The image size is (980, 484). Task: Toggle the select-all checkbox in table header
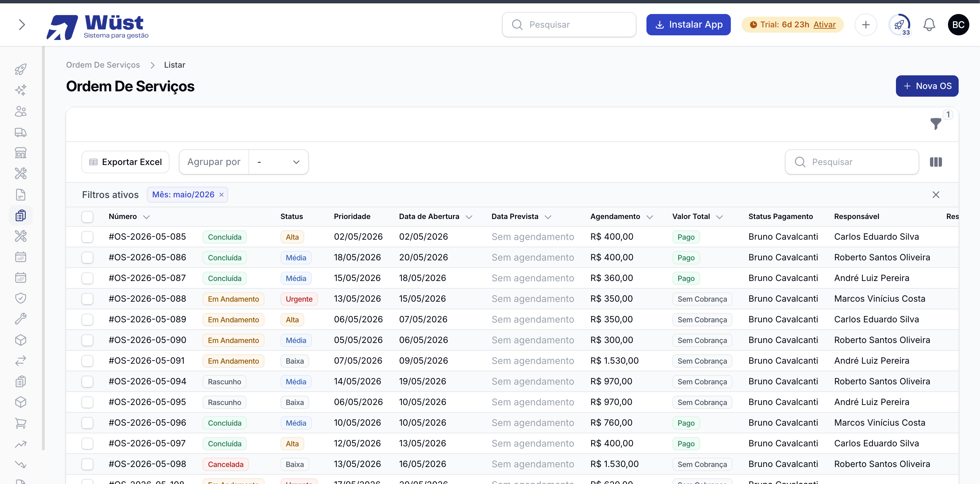(87, 217)
